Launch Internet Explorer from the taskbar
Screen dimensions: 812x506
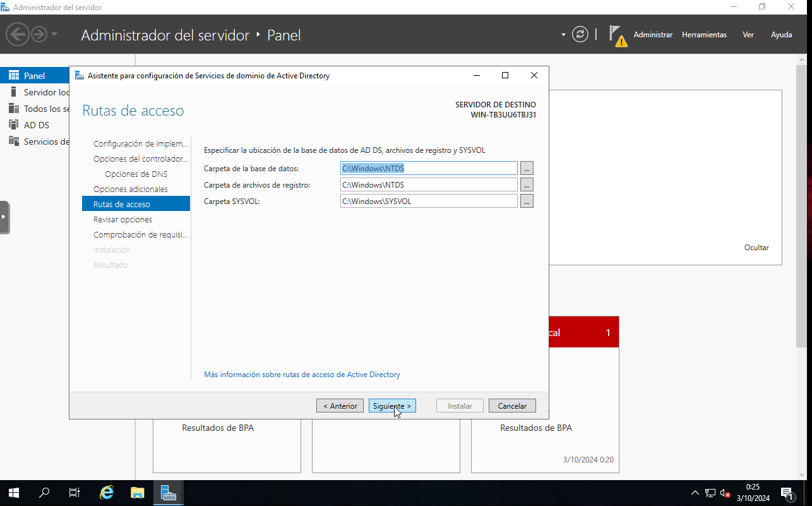[x=107, y=493]
